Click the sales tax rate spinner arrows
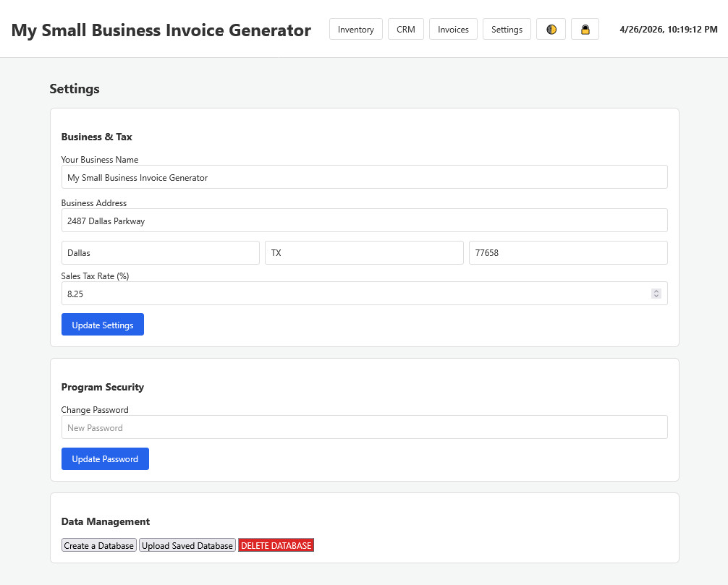728x585 pixels. tap(656, 293)
